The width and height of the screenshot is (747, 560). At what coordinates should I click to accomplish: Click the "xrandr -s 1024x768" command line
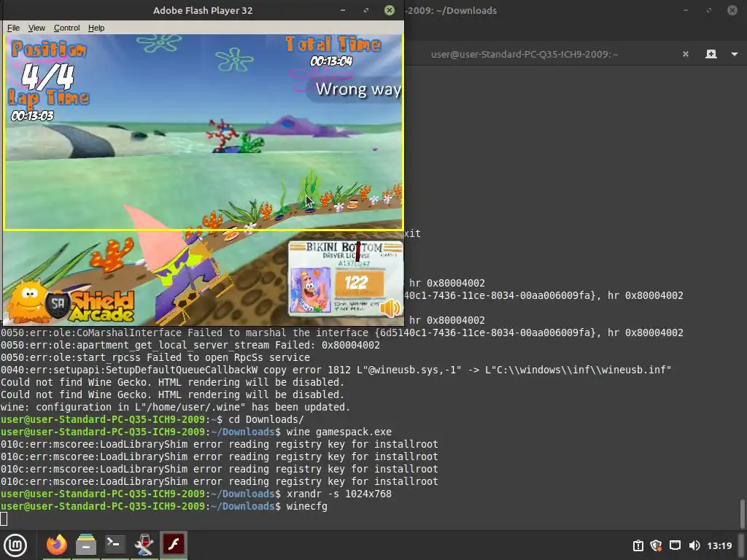(338, 494)
